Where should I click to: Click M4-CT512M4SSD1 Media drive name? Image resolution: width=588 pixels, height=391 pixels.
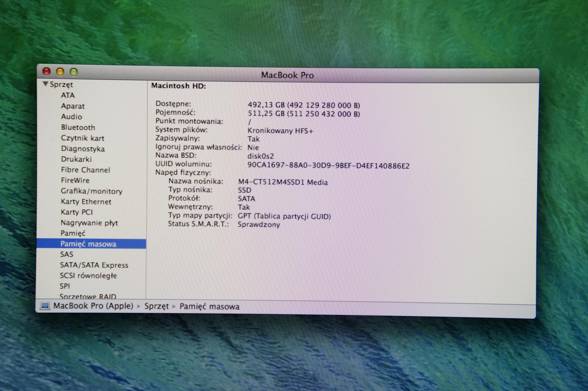(x=283, y=182)
